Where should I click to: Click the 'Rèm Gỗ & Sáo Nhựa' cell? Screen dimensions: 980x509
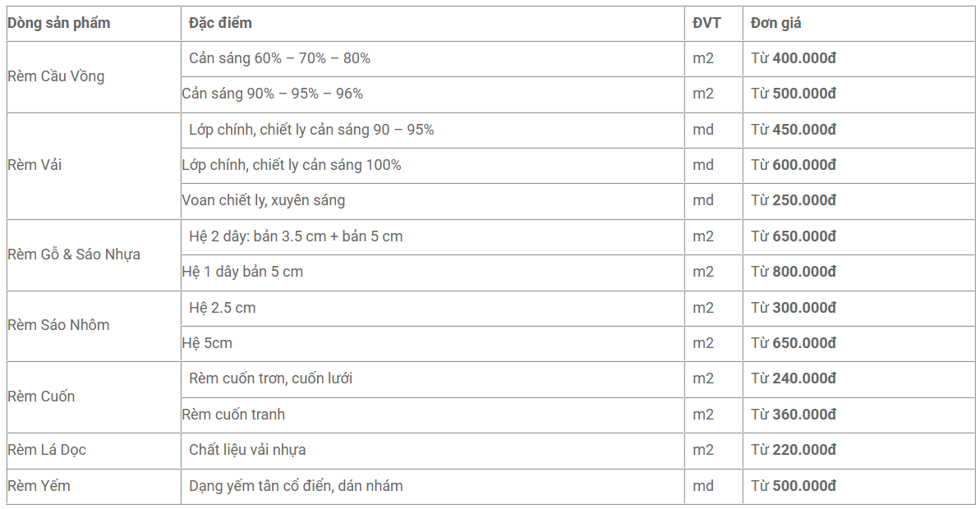74,254
